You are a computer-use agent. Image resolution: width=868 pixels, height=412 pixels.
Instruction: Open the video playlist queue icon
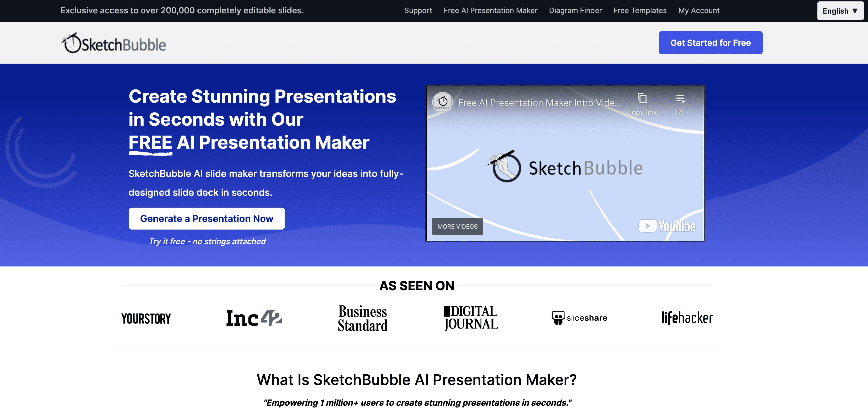point(680,99)
